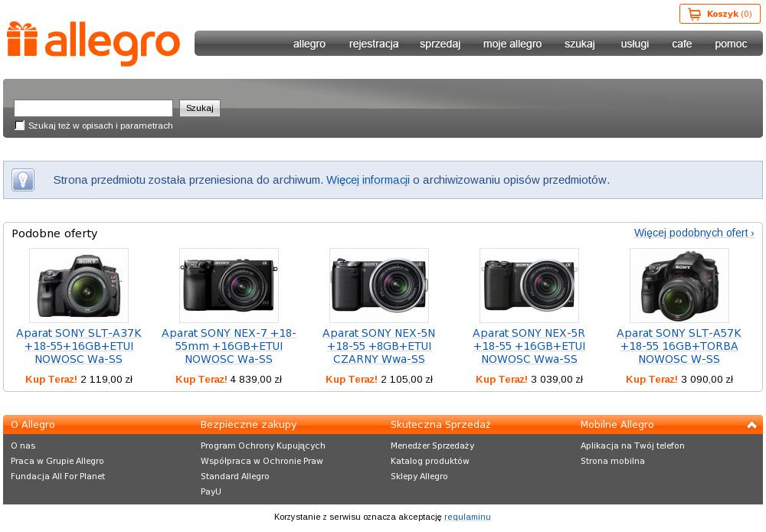
Task: Open 'Standard Allegro' footer link
Action: tap(235, 476)
